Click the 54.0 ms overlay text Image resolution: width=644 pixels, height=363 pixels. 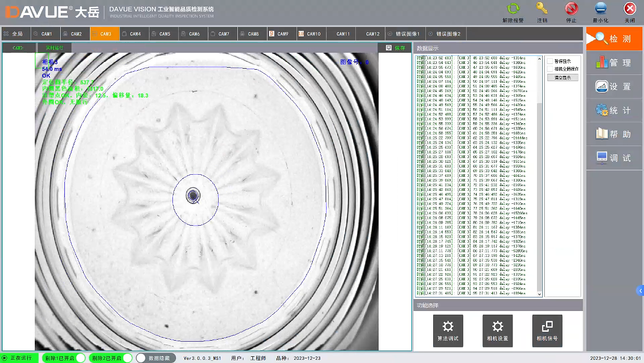(52, 69)
